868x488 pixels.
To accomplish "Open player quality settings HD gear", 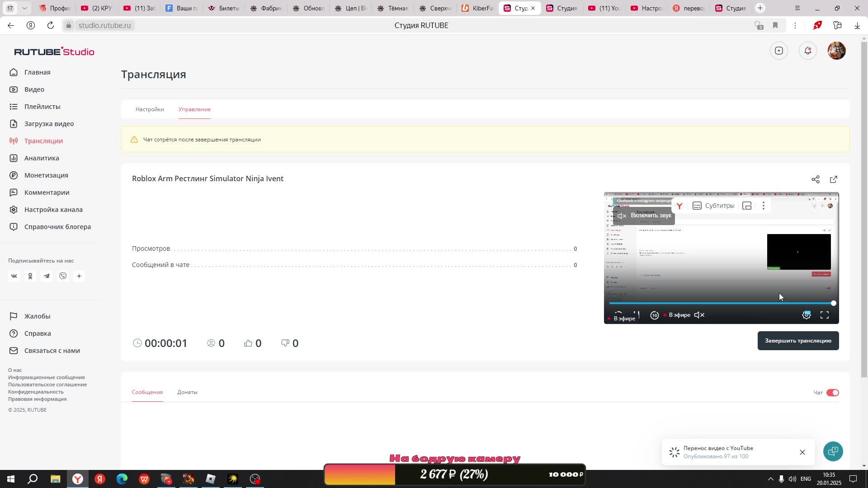I will [x=807, y=315].
